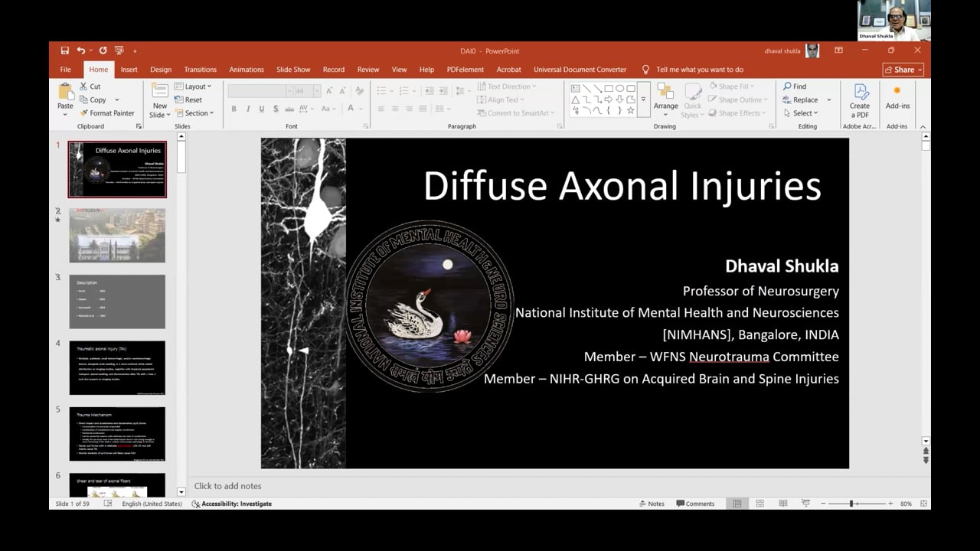Open the Insert tab
Screen dimensions: 980x551
[129, 70]
